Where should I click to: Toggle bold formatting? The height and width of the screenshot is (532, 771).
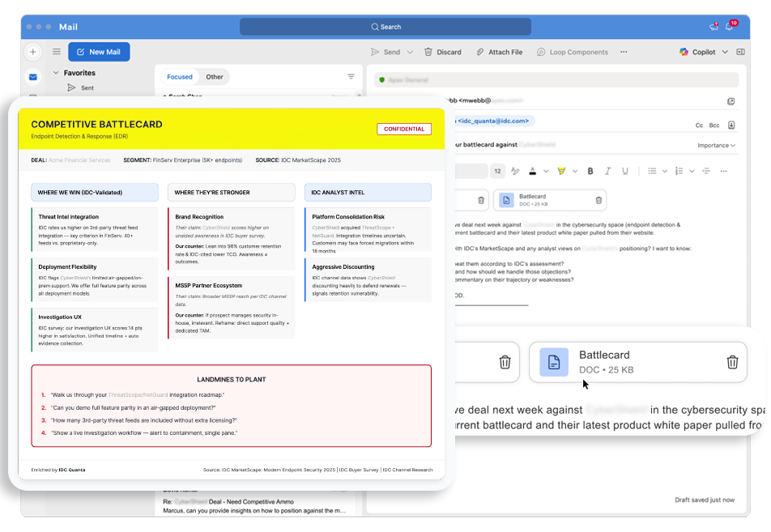[590, 171]
